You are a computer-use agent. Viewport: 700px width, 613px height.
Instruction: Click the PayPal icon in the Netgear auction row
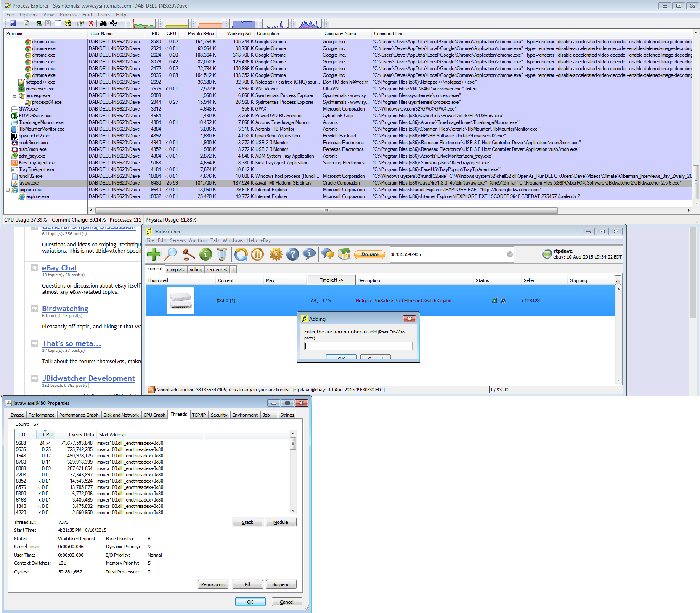pyautogui.click(x=503, y=301)
